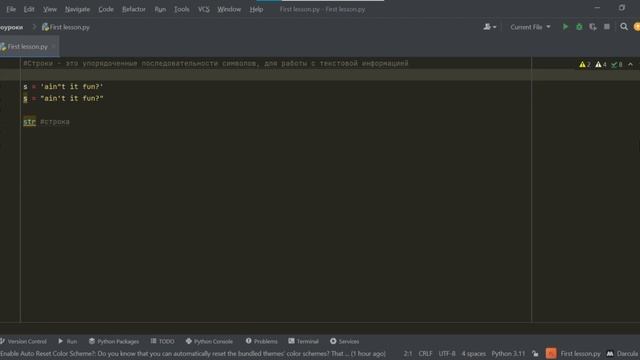Open the Services tool window
640x360 pixels.
click(x=344, y=341)
